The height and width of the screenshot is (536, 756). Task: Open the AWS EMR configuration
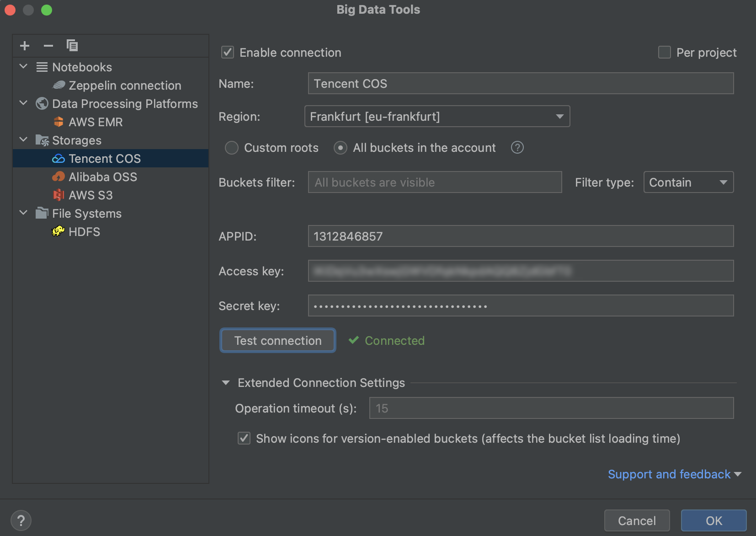tap(95, 122)
